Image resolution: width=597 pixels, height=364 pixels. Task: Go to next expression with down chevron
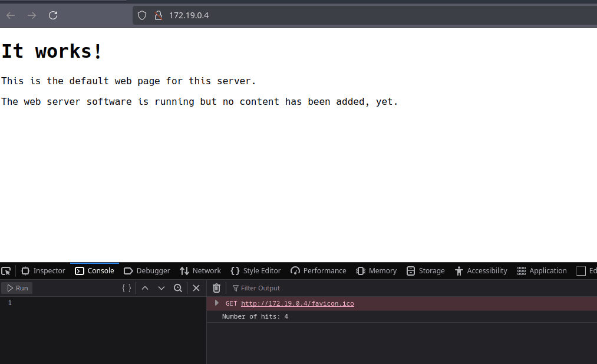161,288
